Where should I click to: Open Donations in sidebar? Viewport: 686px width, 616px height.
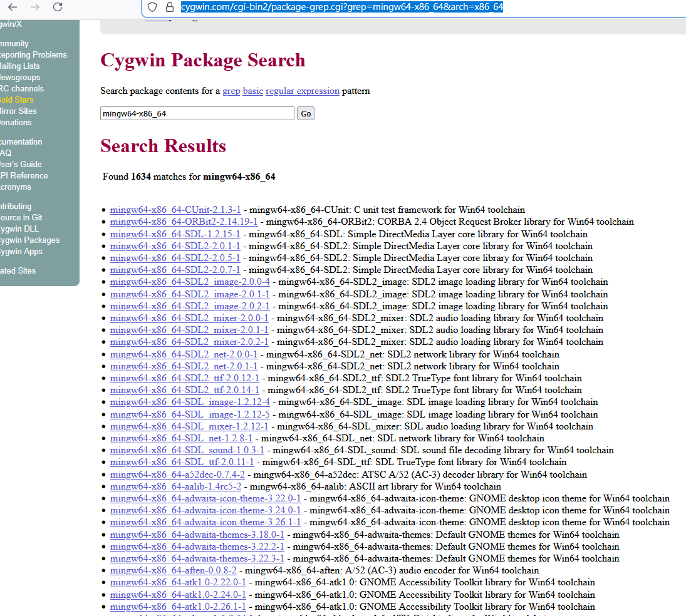coord(16,123)
